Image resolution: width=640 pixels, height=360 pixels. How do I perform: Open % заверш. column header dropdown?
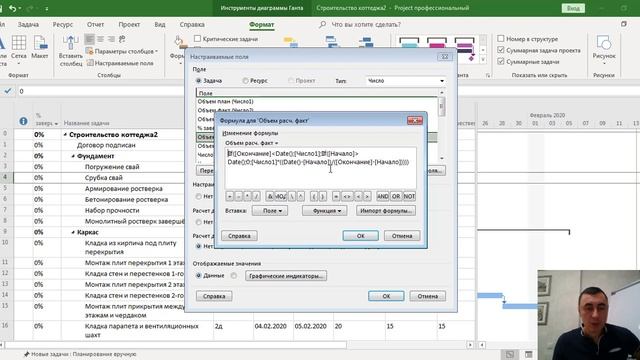(56, 123)
